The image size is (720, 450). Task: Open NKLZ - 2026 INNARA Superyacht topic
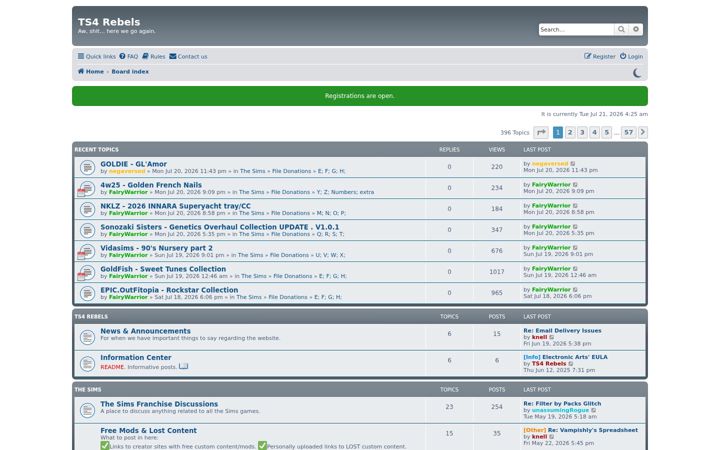pyautogui.click(x=175, y=206)
